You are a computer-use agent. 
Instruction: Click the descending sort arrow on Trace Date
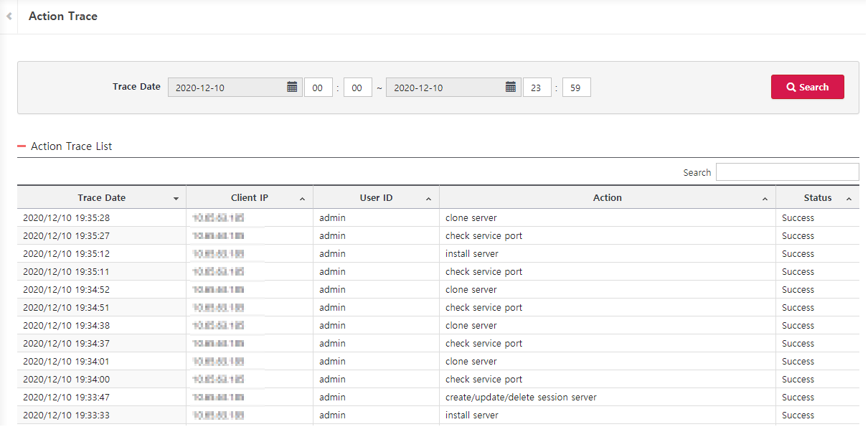coord(176,199)
